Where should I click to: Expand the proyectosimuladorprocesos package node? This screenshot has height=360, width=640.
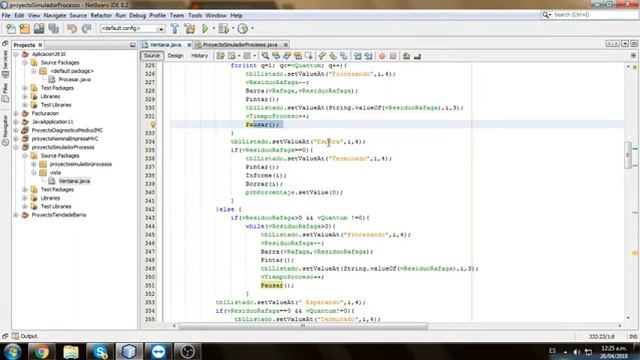click(34, 164)
